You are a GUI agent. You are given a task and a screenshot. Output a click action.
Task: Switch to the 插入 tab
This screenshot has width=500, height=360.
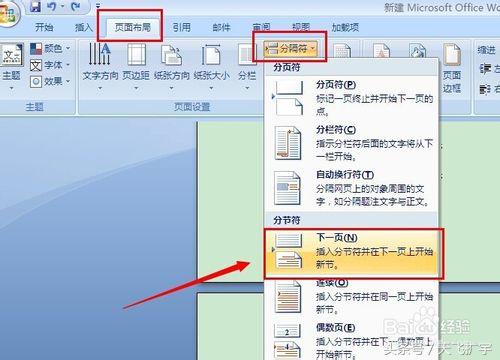point(83,27)
